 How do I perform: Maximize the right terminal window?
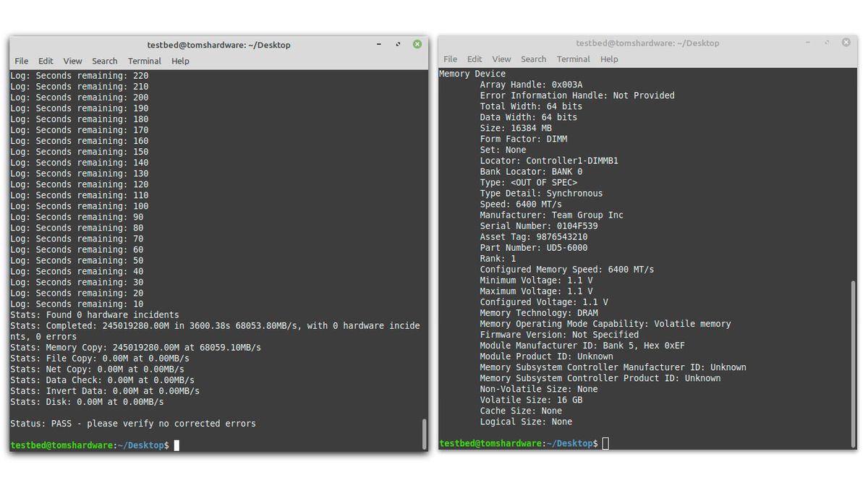(x=827, y=43)
